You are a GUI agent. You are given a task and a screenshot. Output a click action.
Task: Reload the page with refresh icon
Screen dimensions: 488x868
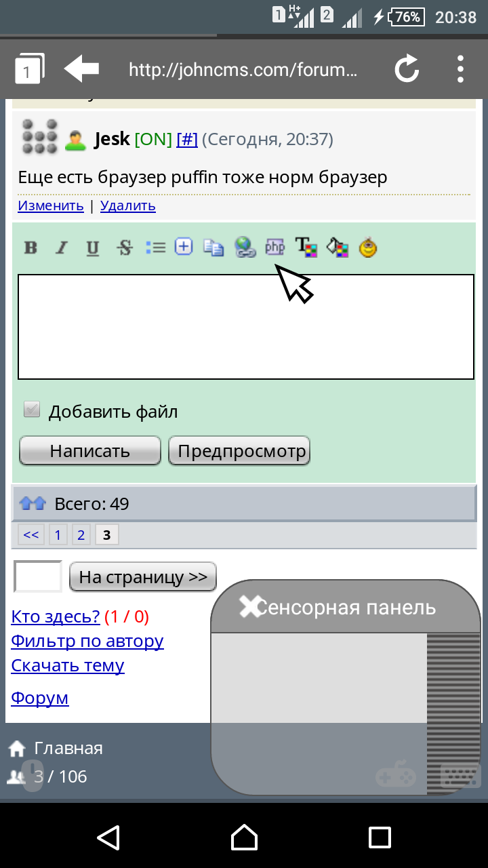pyautogui.click(x=407, y=68)
